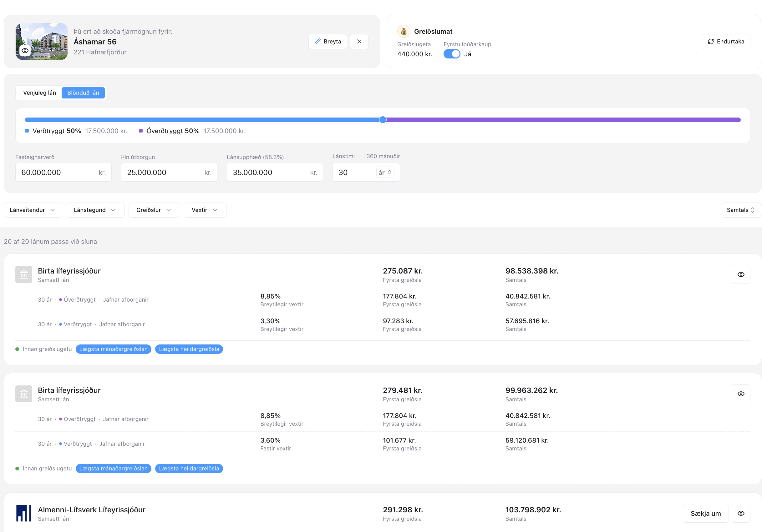Image resolution: width=762 pixels, height=532 pixels.
Task: Click the Lánsupphæð input field
Action: [x=275, y=173]
